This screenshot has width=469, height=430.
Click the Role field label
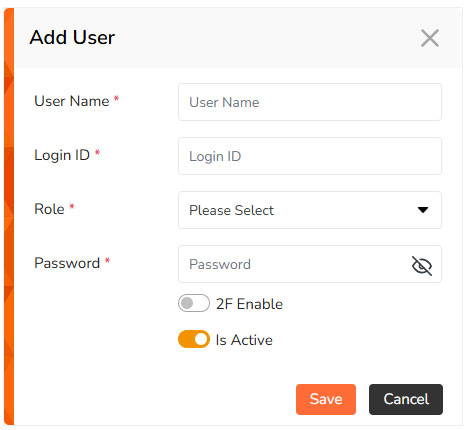[x=49, y=209]
